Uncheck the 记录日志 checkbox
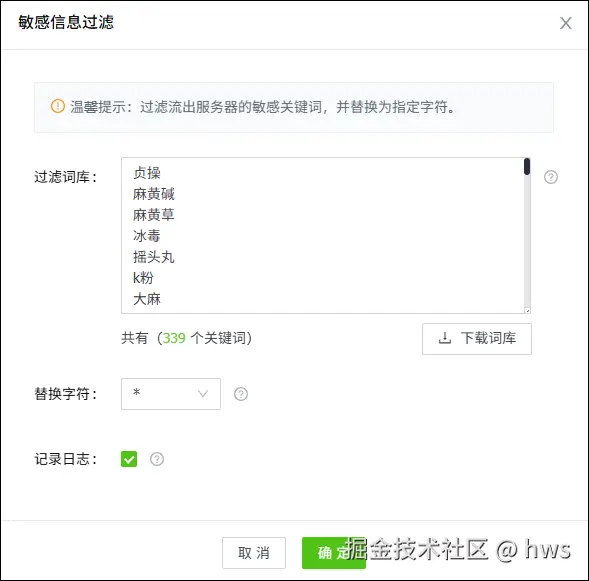Image resolution: width=589 pixels, height=581 pixels. coord(129,459)
